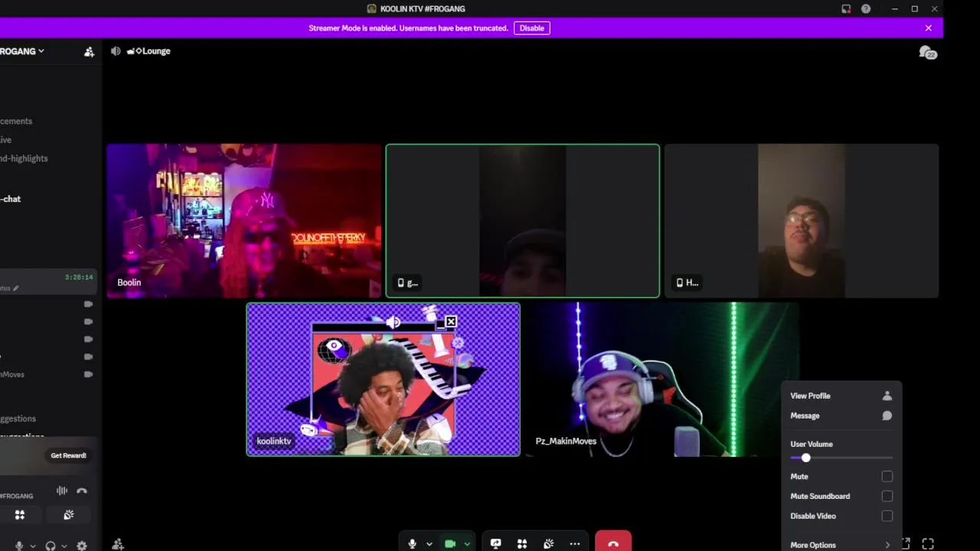Invite friends using top sidebar icon

(x=89, y=51)
